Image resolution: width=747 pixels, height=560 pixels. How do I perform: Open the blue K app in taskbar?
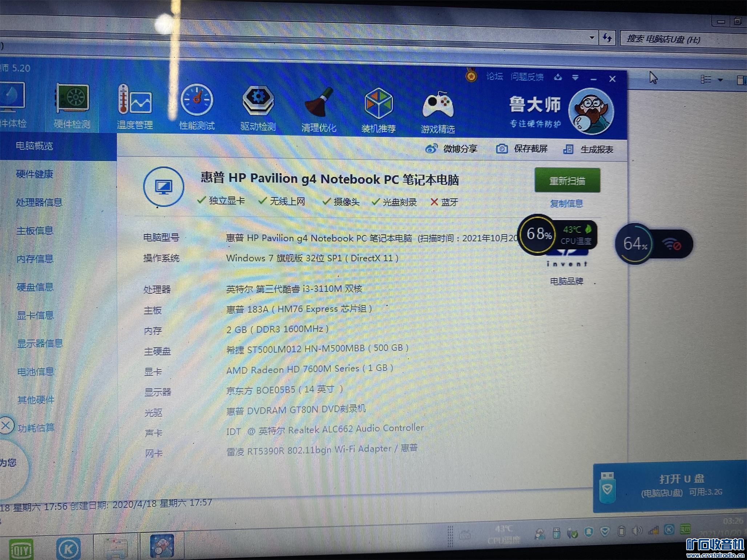click(x=68, y=549)
